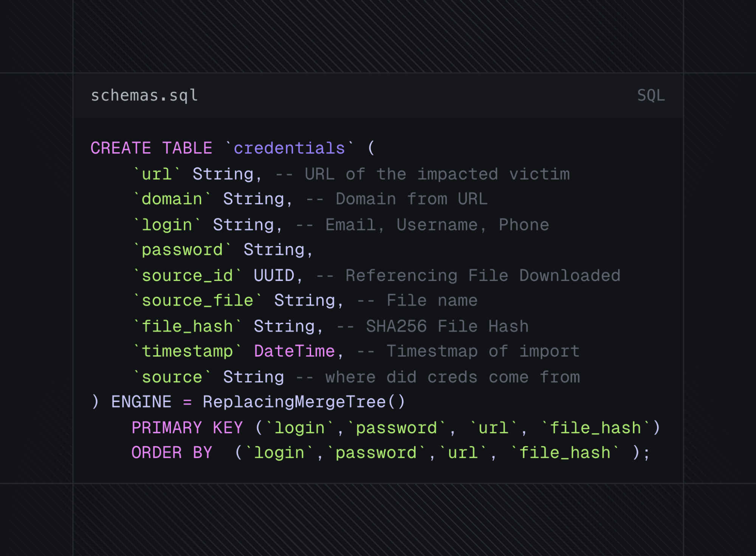Click the Referencing File Downloaded comment
This screenshot has height=556, width=756.
click(x=483, y=276)
